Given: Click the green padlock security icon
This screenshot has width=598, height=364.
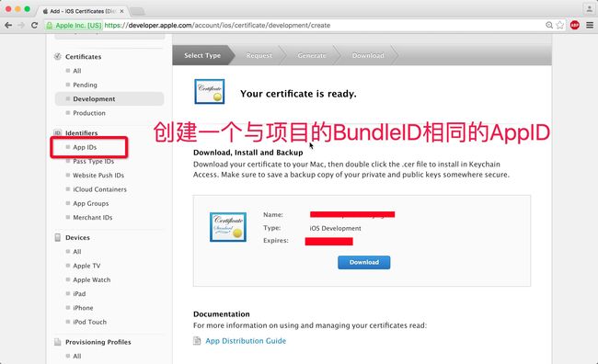Looking at the screenshot, I should (50, 26).
